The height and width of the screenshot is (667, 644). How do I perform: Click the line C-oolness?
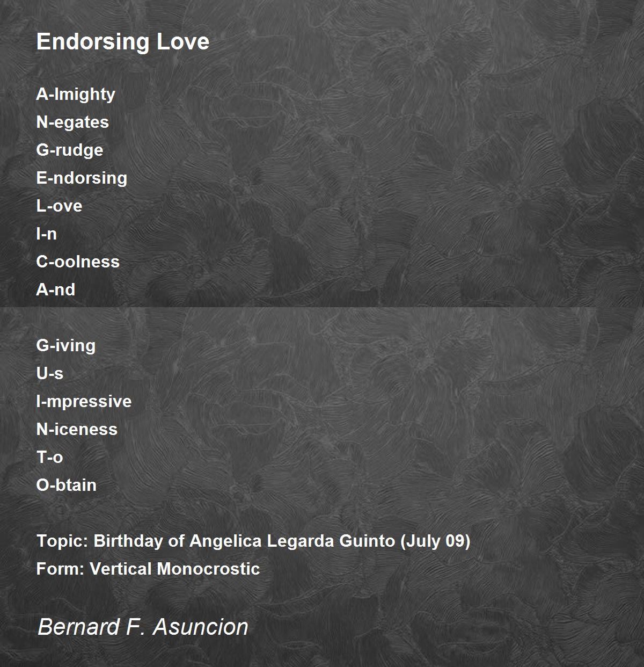[78, 262]
